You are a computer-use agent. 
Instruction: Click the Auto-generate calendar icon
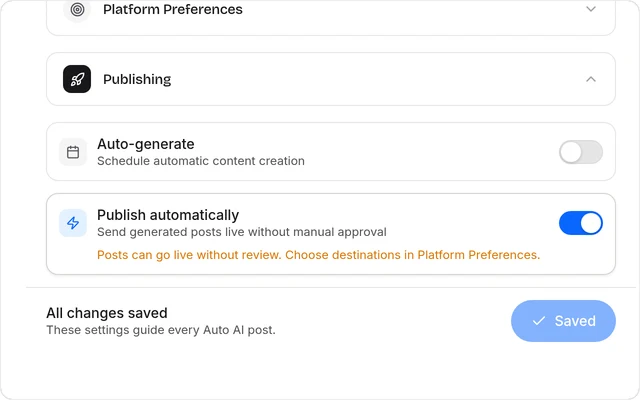(73, 152)
